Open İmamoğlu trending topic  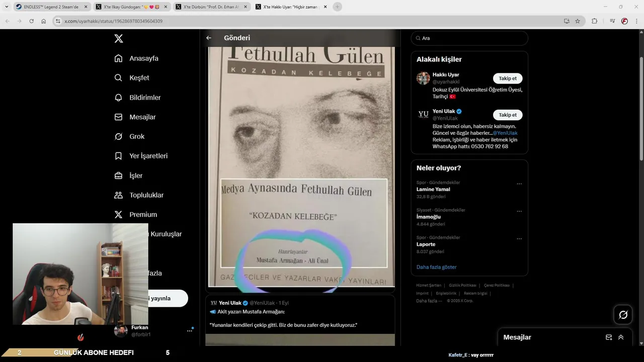[429, 217]
